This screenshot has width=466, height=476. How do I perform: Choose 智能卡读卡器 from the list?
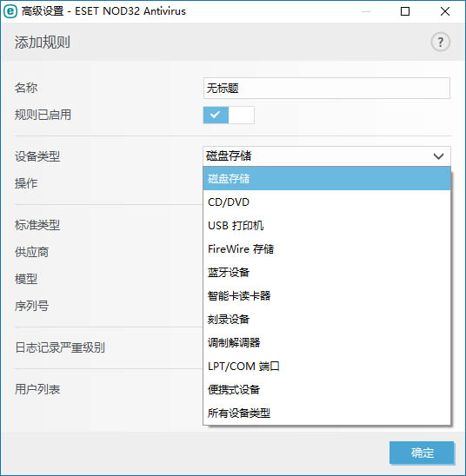[x=327, y=295]
